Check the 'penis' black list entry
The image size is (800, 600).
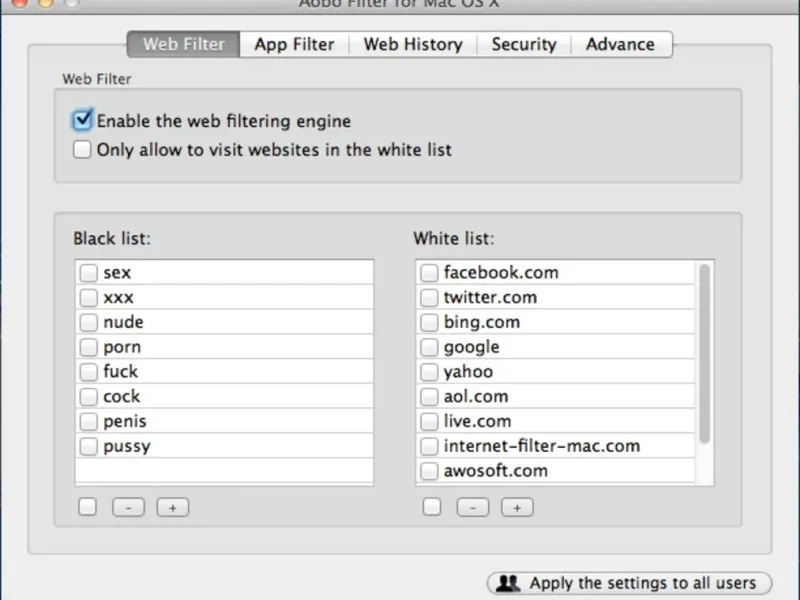(x=88, y=421)
